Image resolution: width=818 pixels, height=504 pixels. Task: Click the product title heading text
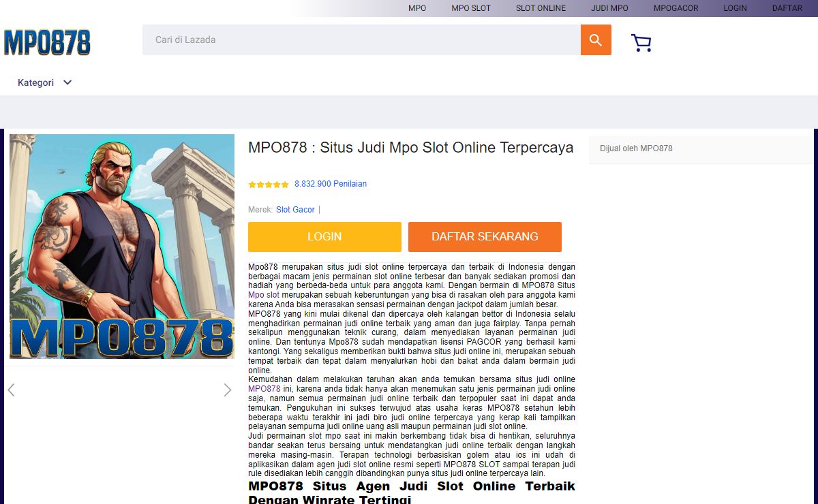(411, 148)
